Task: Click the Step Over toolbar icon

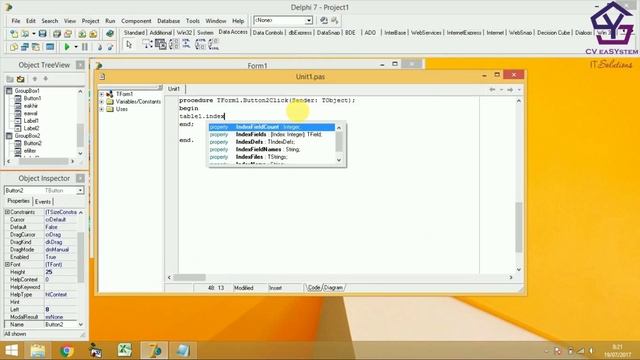Action: [110, 47]
